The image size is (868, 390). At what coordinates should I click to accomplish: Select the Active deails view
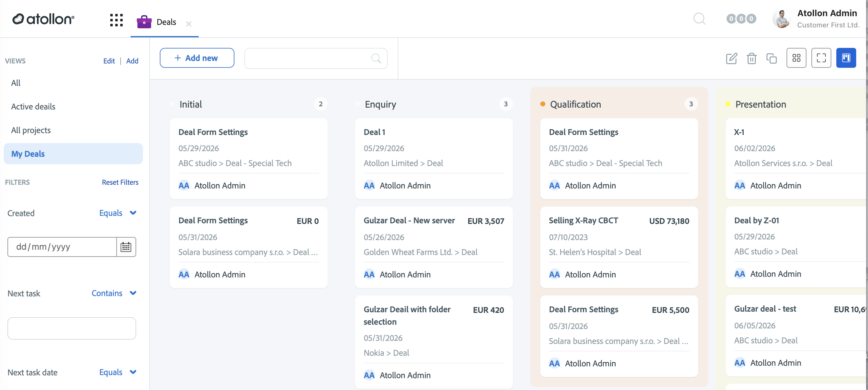(33, 106)
